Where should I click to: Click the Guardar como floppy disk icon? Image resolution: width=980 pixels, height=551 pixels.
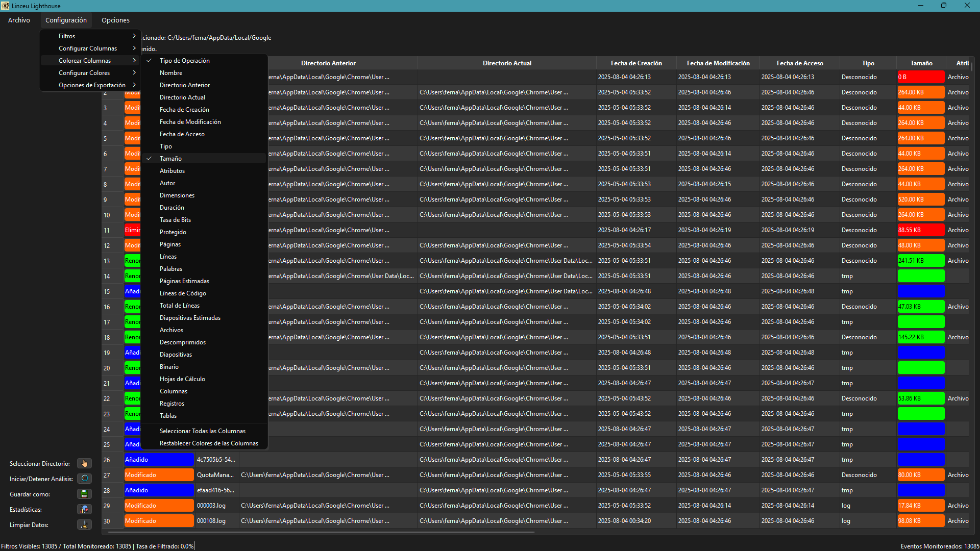[84, 494]
